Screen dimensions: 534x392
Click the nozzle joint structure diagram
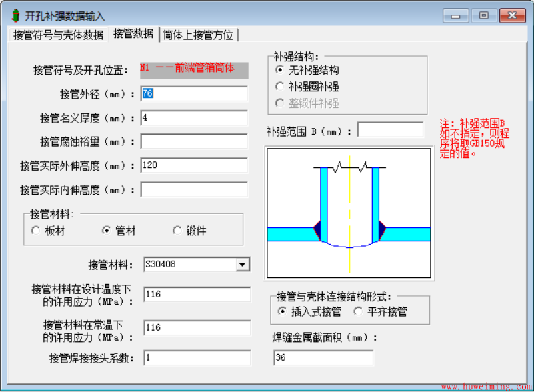(349, 213)
